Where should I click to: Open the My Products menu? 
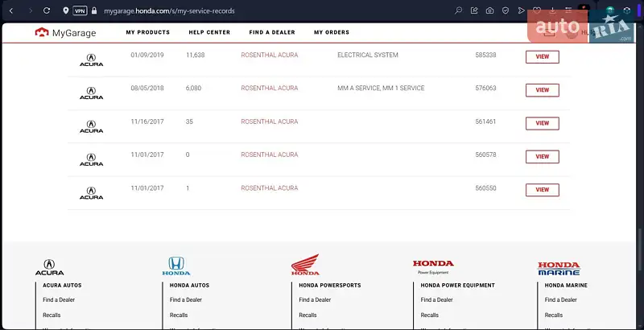coord(147,32)
